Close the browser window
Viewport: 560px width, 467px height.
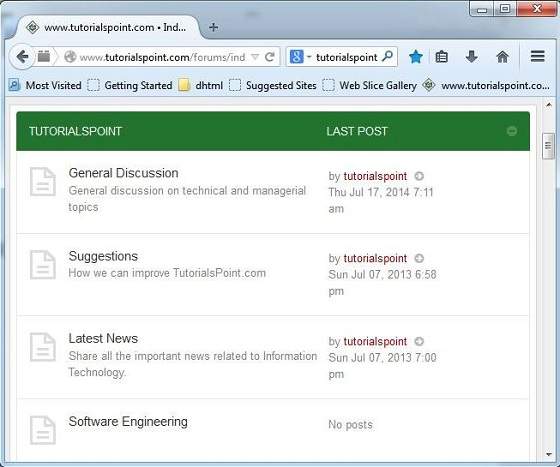[536, 9]
